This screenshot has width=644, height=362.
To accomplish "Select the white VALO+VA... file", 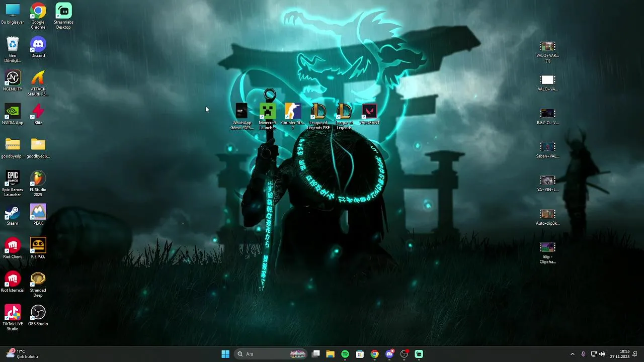I will pyautogui.click(x=548, y=83).
